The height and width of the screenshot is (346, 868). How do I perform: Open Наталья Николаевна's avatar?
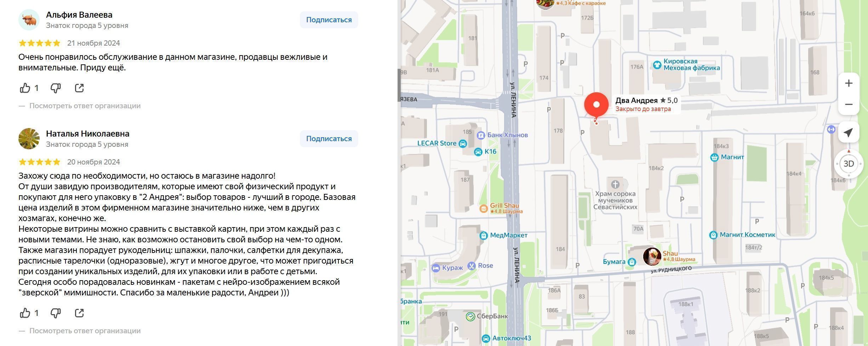(29, 139)
